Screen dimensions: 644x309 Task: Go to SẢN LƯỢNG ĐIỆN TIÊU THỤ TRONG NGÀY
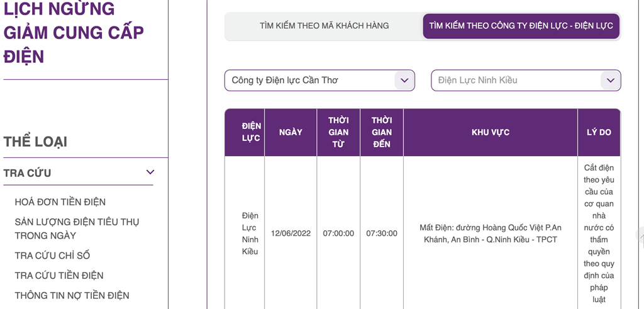(77, 228)
